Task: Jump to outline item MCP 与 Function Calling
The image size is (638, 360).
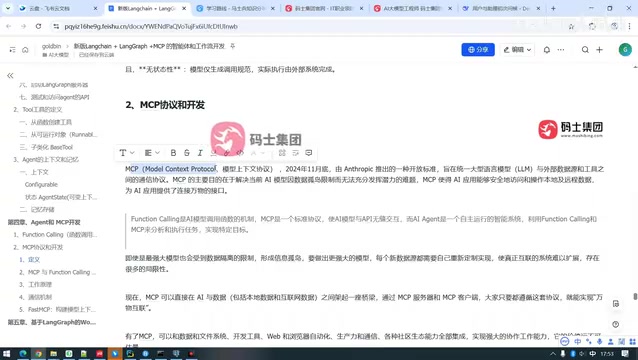Action: pyautogui.click(x=57, y=272)
